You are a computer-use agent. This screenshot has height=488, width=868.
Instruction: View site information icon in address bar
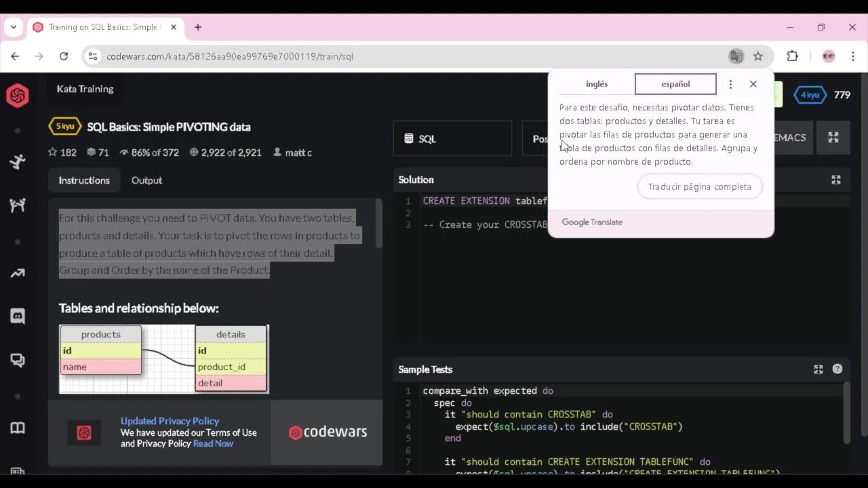tap(93, 56)
